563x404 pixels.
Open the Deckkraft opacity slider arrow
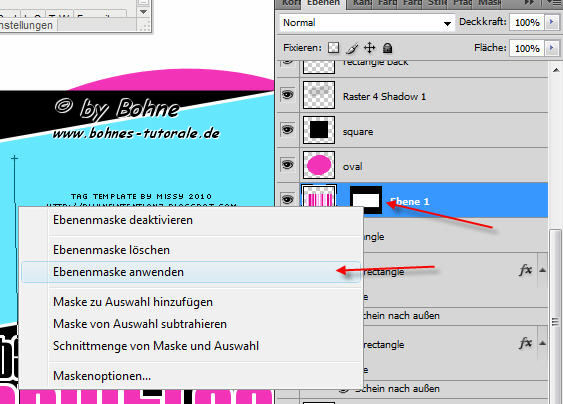click(552, 22)
